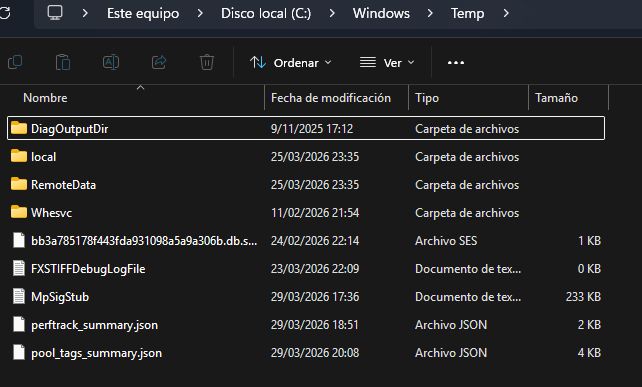Select the pool_tags_summary.json file name
This screenshot has height=387, width=642.
point(96,353)
